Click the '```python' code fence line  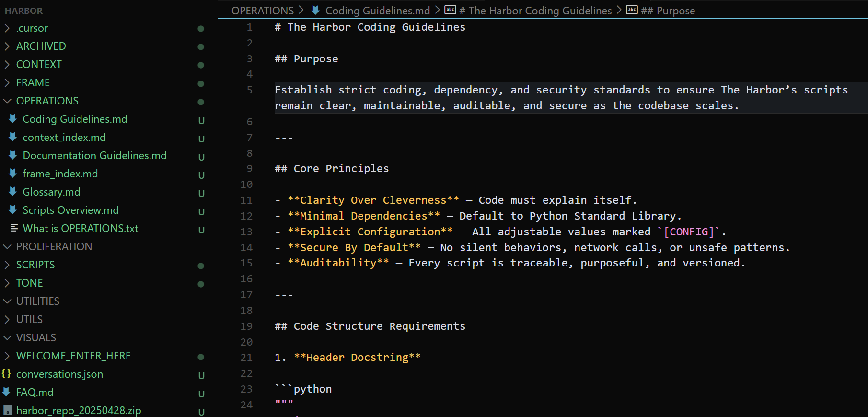click(x=303, y=389)
